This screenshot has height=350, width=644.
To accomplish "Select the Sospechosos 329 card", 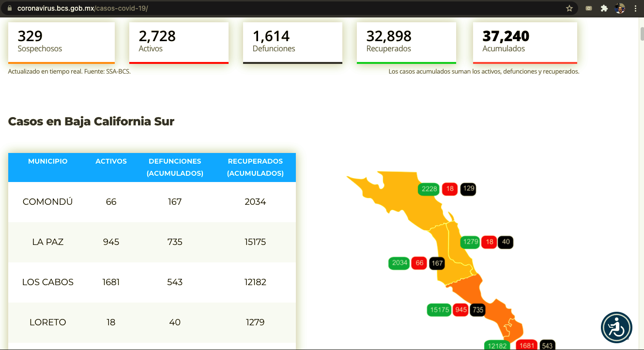I will point(61,42).
